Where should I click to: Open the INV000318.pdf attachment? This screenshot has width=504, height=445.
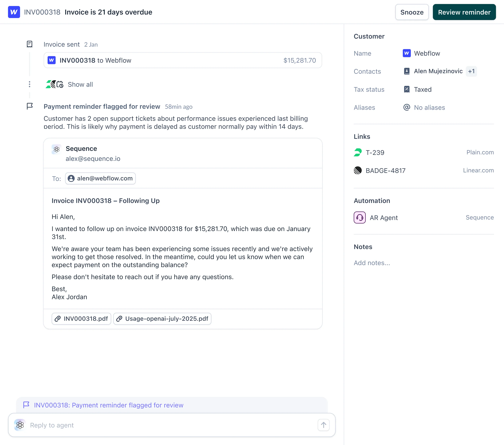[x=81, y=319]
